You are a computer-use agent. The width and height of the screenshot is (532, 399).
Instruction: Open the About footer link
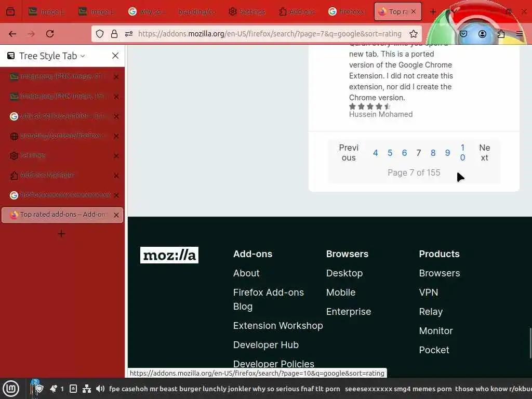(x=246, y=273)
